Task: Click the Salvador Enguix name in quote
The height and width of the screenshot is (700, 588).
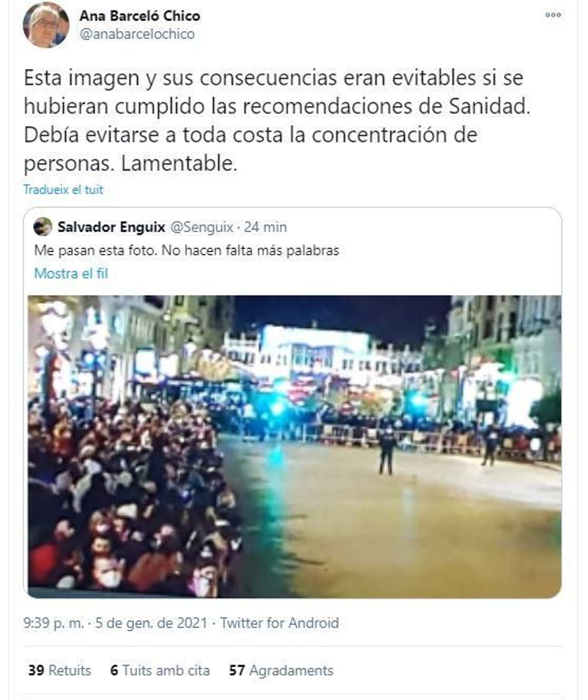Action: pyautogui.click(x=111, y=227)
